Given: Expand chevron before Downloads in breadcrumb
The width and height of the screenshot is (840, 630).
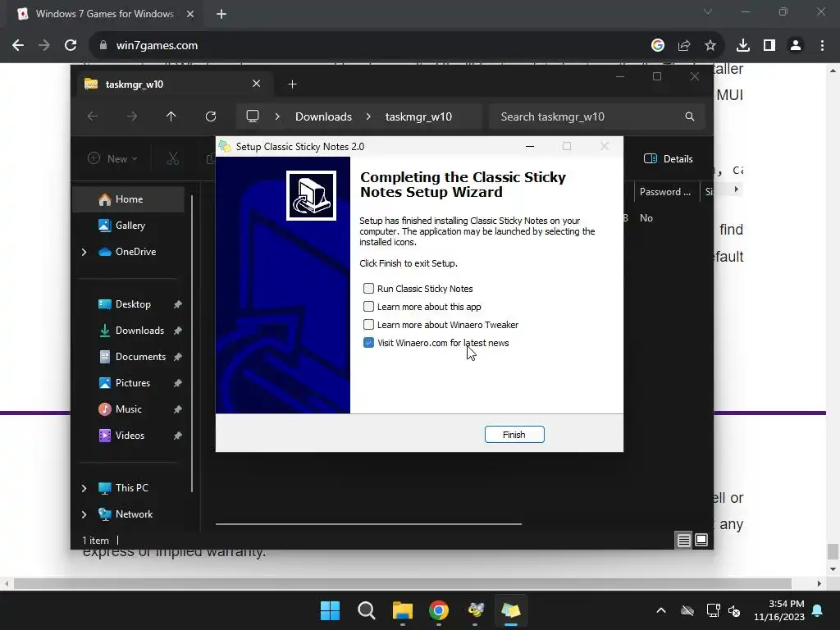Looking at the screenshot, I should [x=277, y=116].
